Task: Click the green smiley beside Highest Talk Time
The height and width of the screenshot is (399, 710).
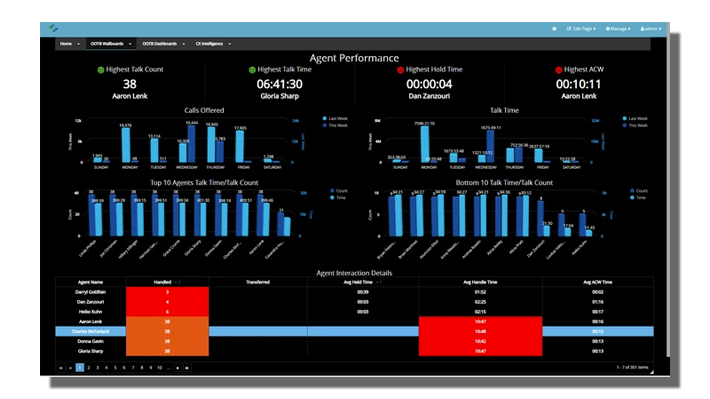Action: [x=252, y=70]
